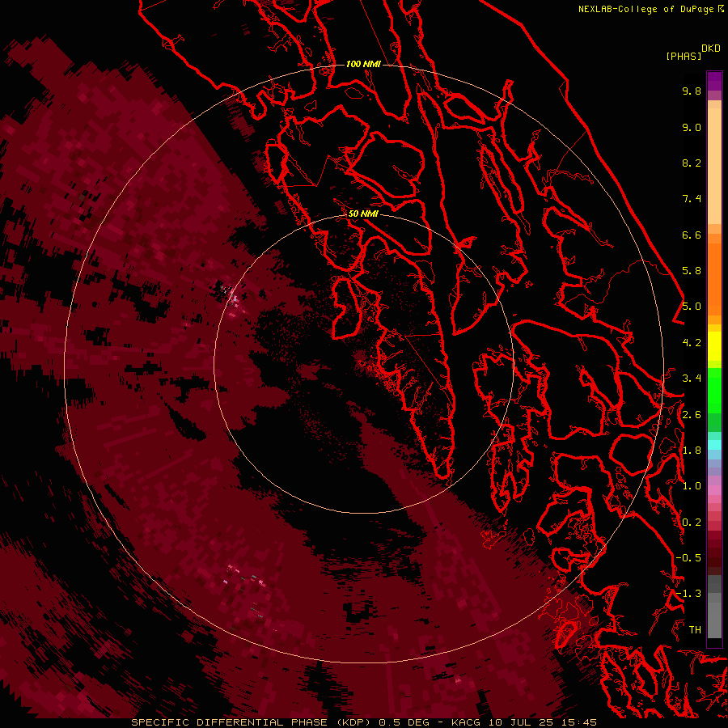Screen dimensions: 728x728
Task: Click the TH threshold label on the scale
Action: (x=695, y=629)
